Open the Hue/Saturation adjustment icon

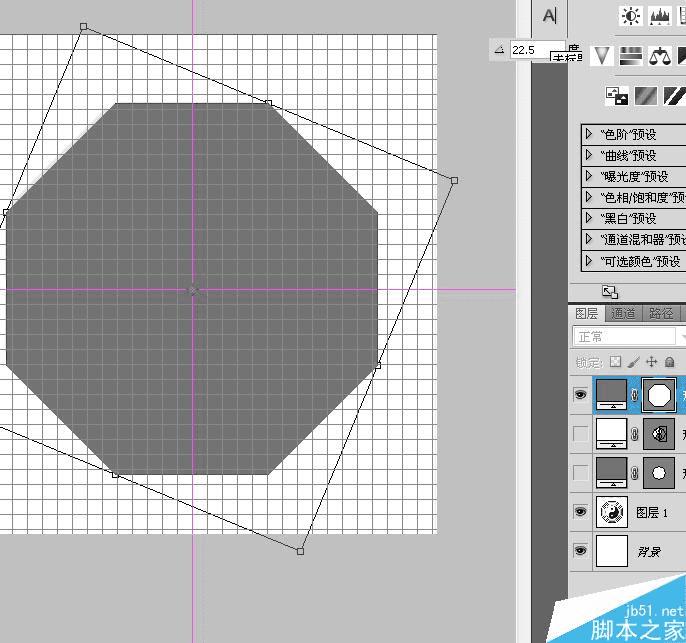tap(630, 56)
